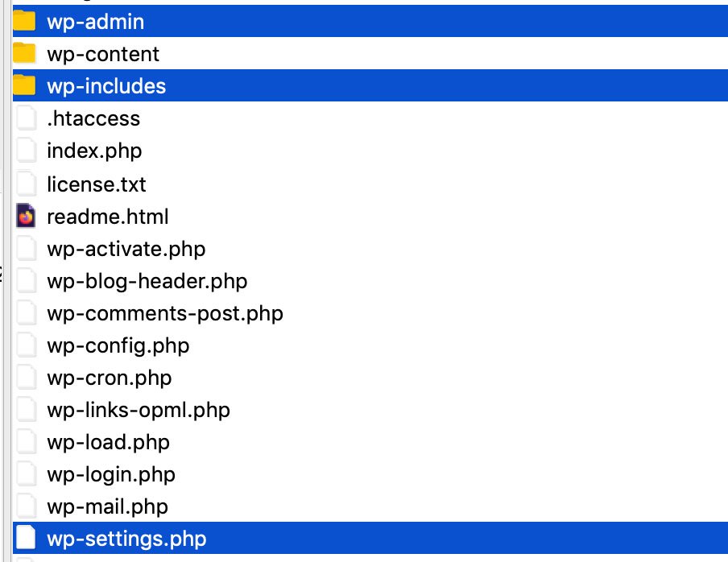Click the .htaccess file icon
This screenshot has width=728, height=562.
pos(26,118)
